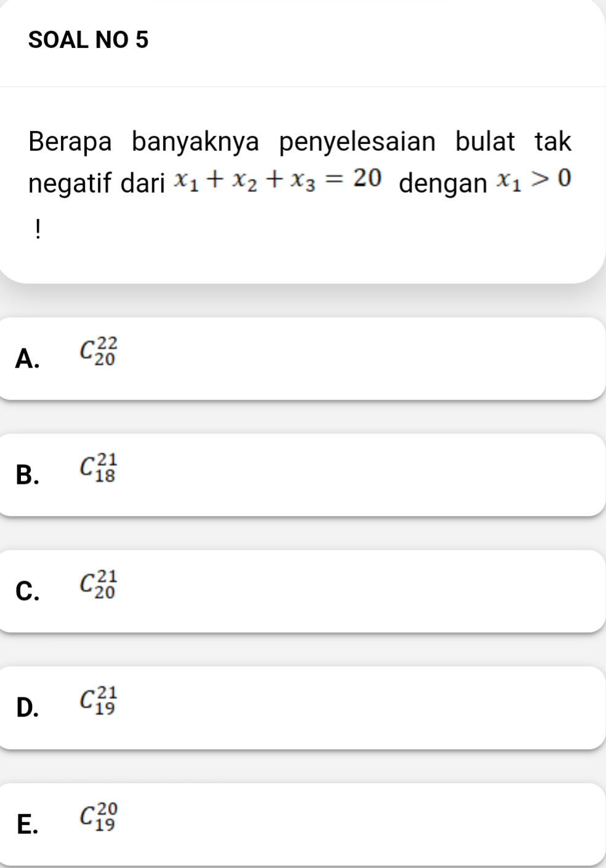Click the letter C label
The height and width of the screenshot is (868, 606).
[x=28, y=591]
